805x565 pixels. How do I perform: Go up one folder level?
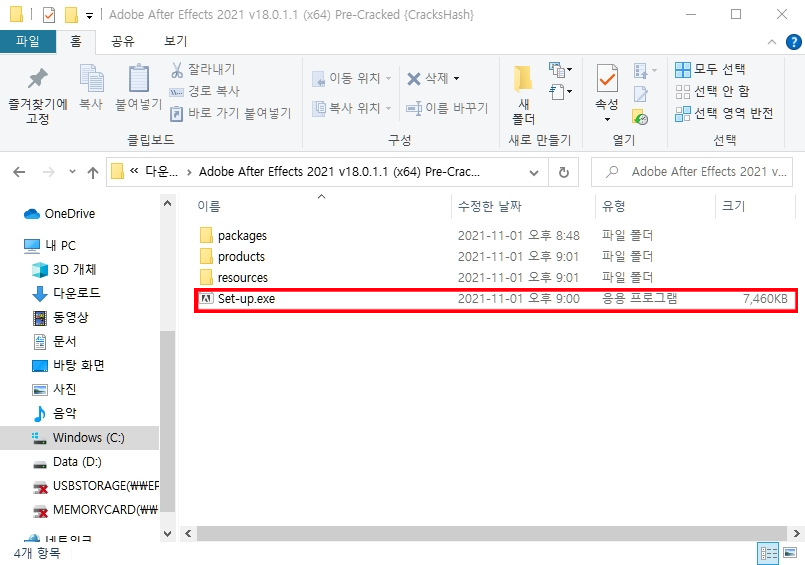(x=92, y=172)
